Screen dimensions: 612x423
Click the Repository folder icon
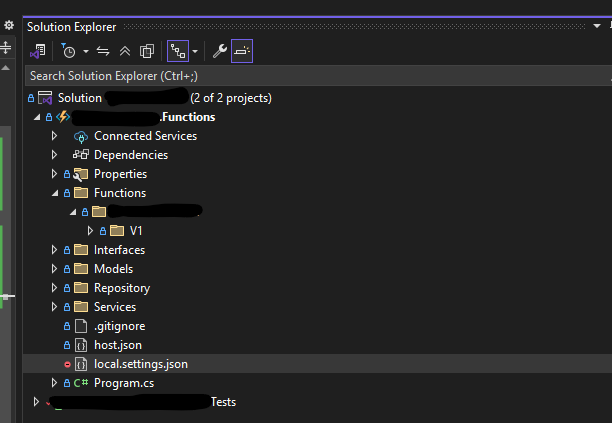[81, 288]
